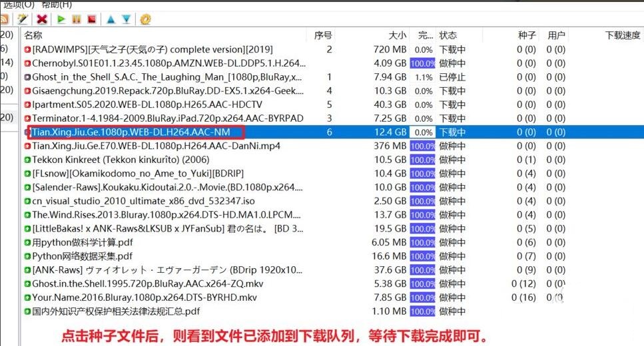Select the Tian.Xing.Jiu.Ge.1080p.WEB-DL.H264.AAC-NM torrent name
This screenshot has height=346, width=644.
click(x=131, y=132)
